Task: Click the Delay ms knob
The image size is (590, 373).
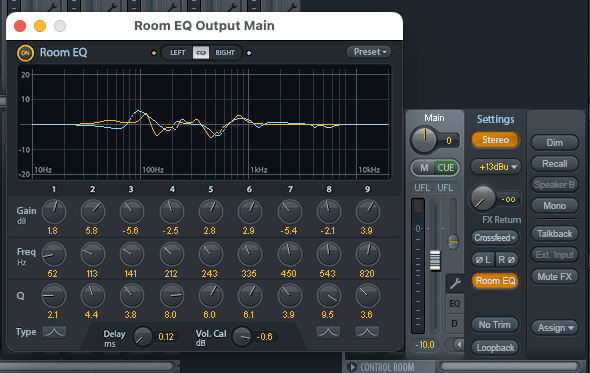Action: tap(143, 336)
